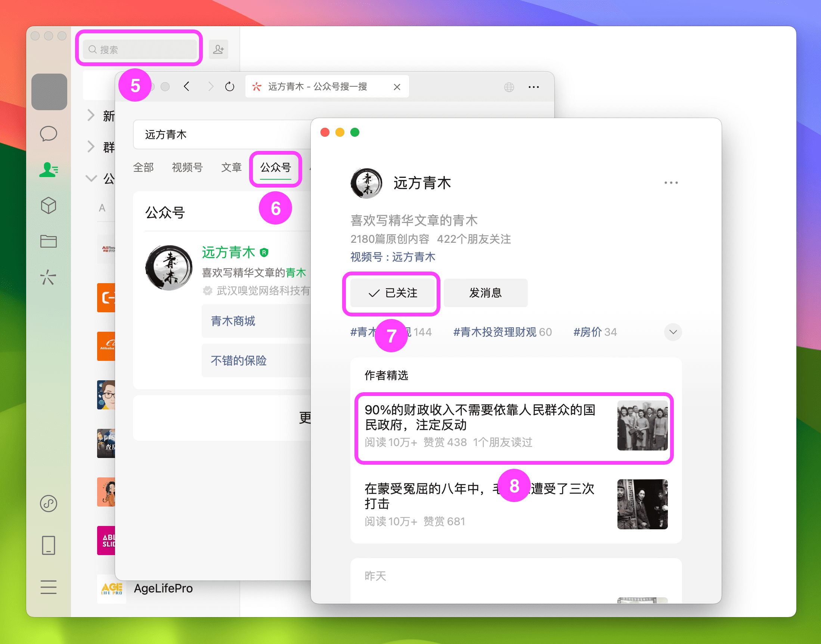821x644 pixels.
Task: Open the Mini Programs box icon
Action: (49, 205)
